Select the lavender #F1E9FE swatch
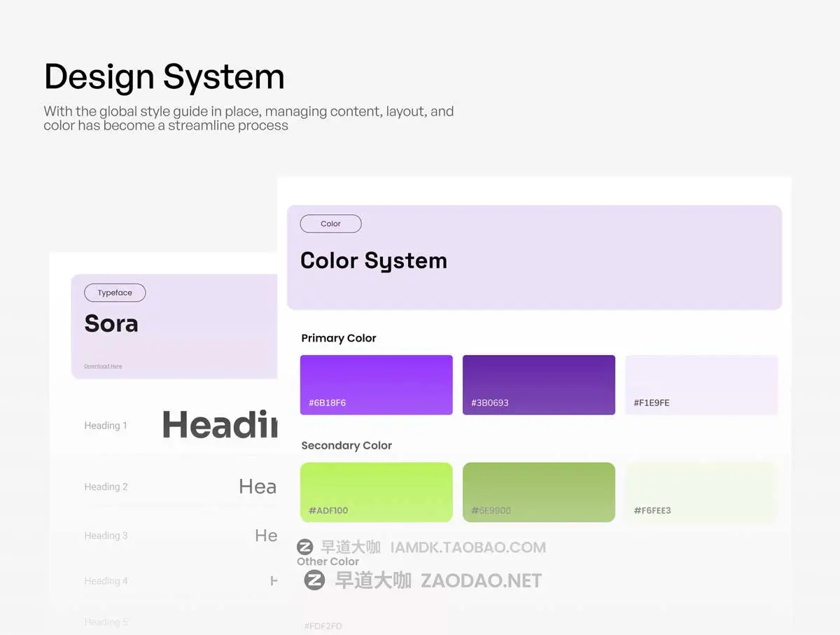 701,384
